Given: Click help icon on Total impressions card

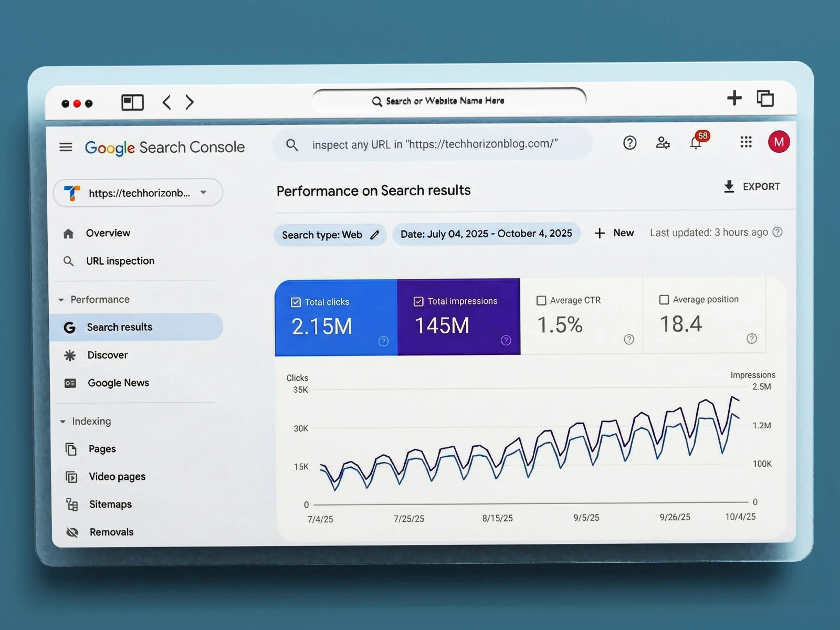Looking at the screenshot, I should [x=506, y=340].
